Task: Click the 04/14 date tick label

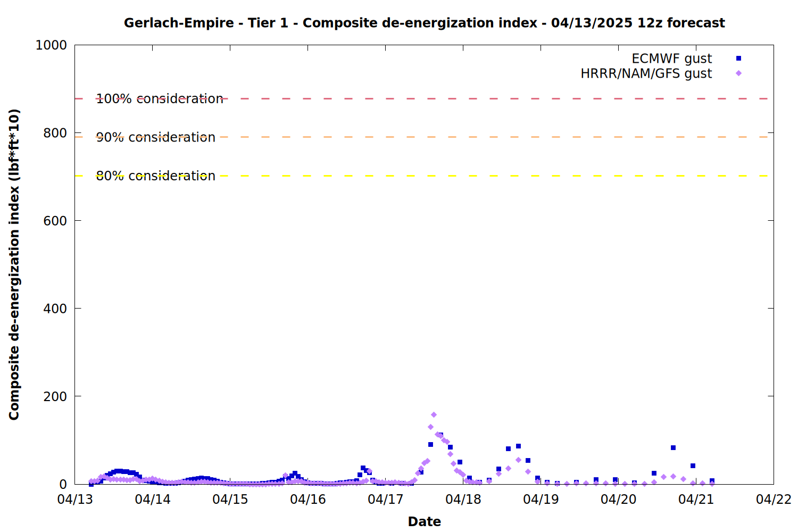Action: tap(153, 500)
